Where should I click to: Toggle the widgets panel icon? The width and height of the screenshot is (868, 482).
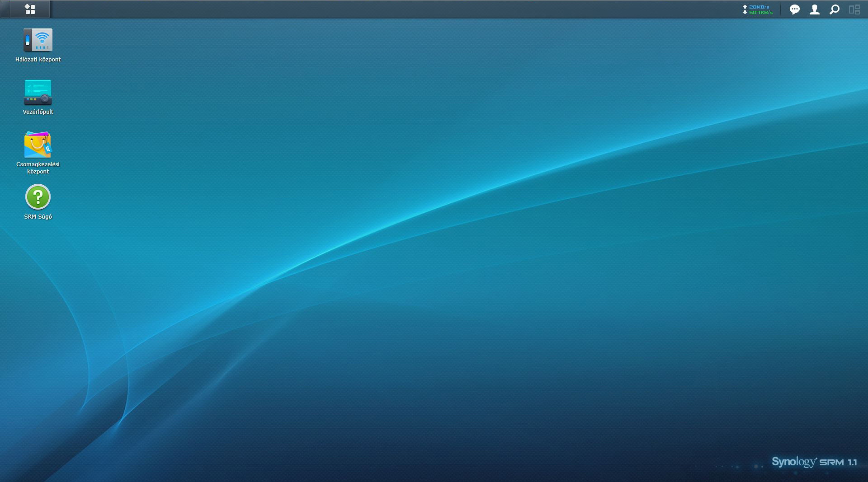coord(854,9)
